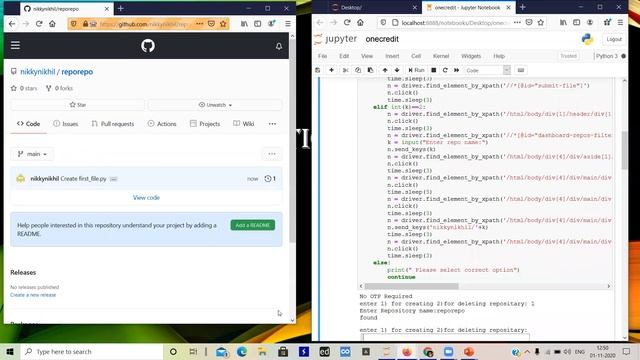Open the GitHub hamburger menu
Image resolution: width=640 pixels, height=360 pixels.
(x=15, y=45)
